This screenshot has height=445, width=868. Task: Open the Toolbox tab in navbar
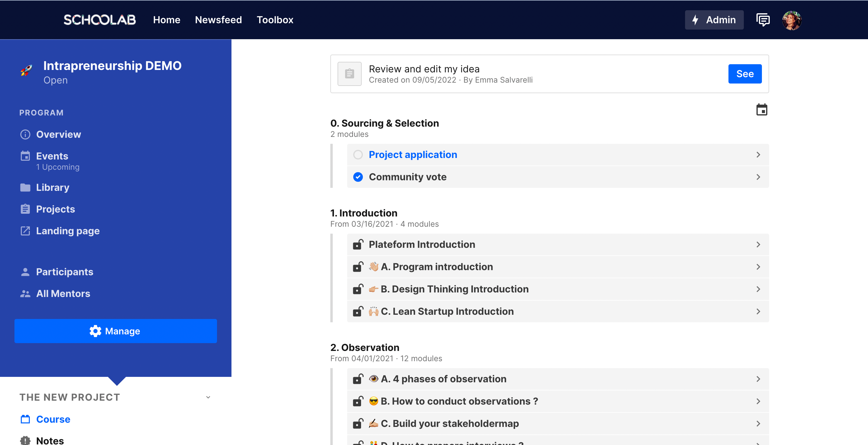(275, 20)
